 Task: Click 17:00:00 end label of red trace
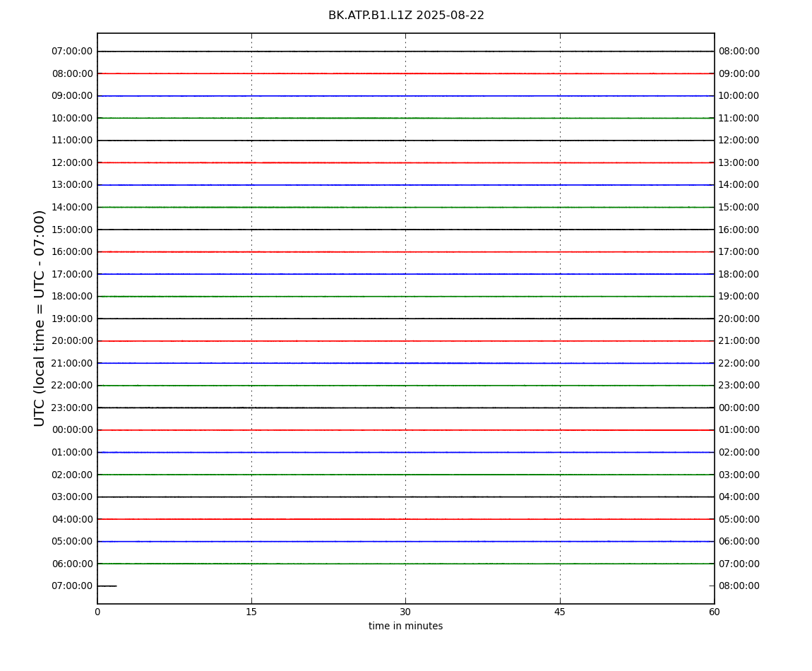point(739,252)
